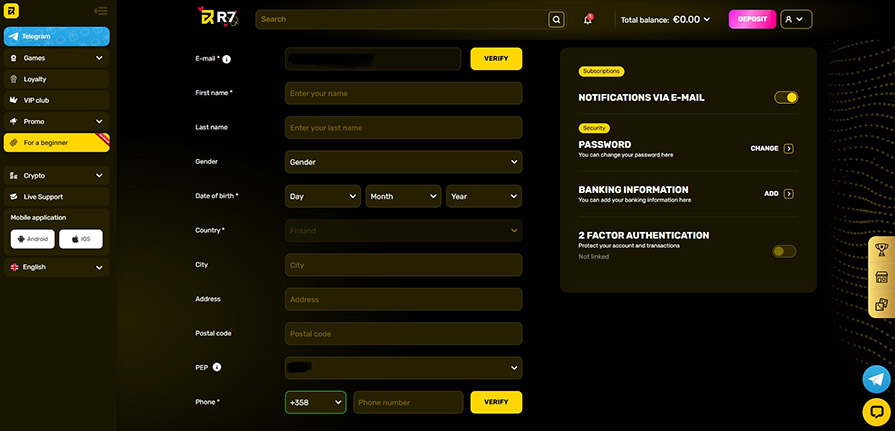Click Change password link
The image size is (895, 431).
[x=771, y=148]
